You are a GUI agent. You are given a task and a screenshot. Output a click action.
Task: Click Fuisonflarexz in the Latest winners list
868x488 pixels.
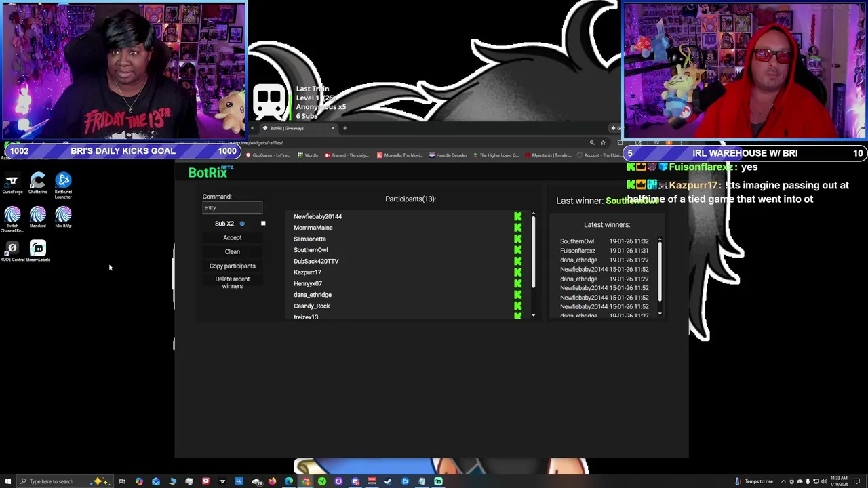tap(577, 251)
